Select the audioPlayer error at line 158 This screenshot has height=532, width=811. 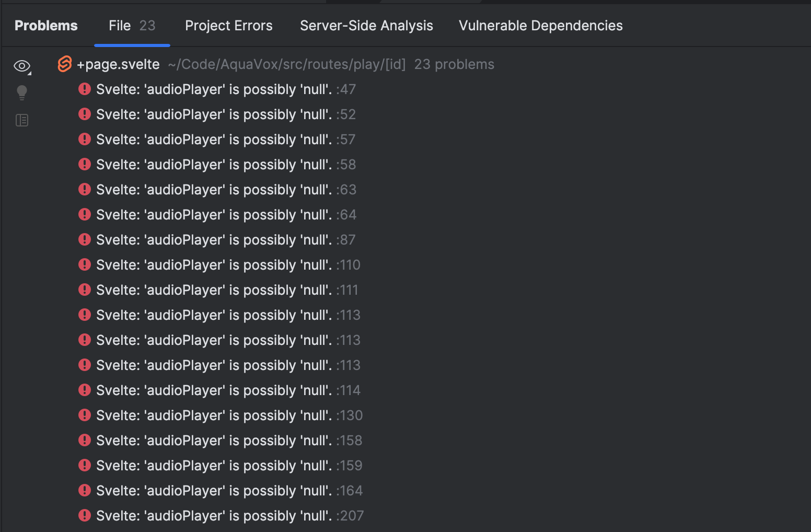(219, 440)
